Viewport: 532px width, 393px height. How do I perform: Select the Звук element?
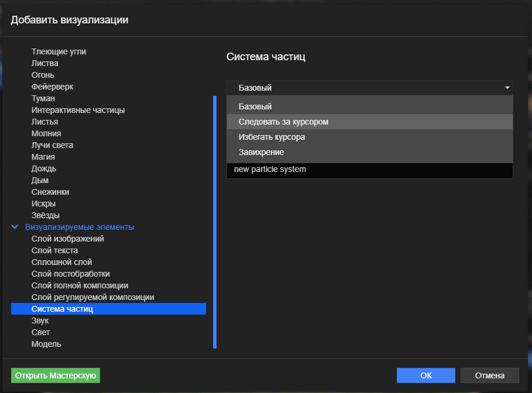[x=40, y=320]
